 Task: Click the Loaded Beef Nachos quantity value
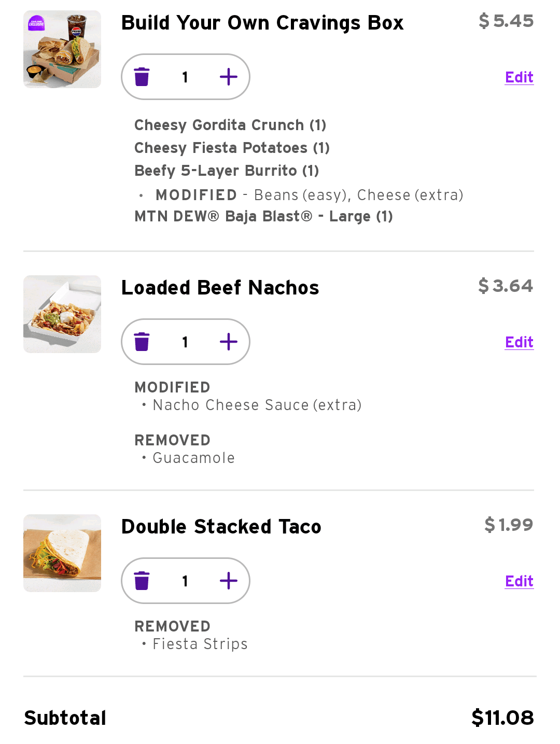pyautogui.click(x=185, y=342)
